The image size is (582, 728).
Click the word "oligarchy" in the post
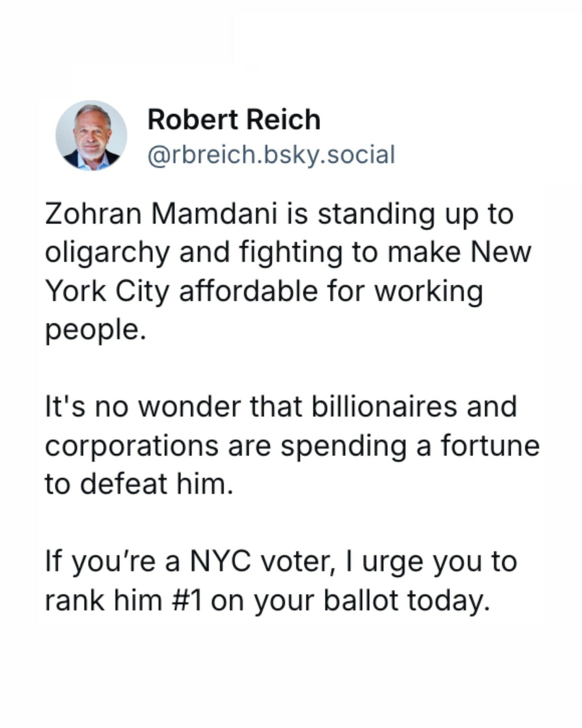(107, 253)
